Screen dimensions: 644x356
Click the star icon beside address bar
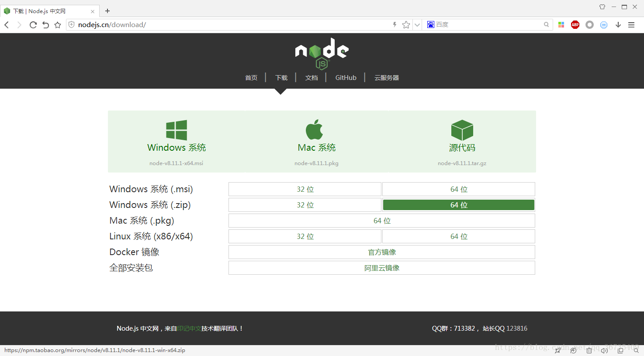tap(58, 25)
